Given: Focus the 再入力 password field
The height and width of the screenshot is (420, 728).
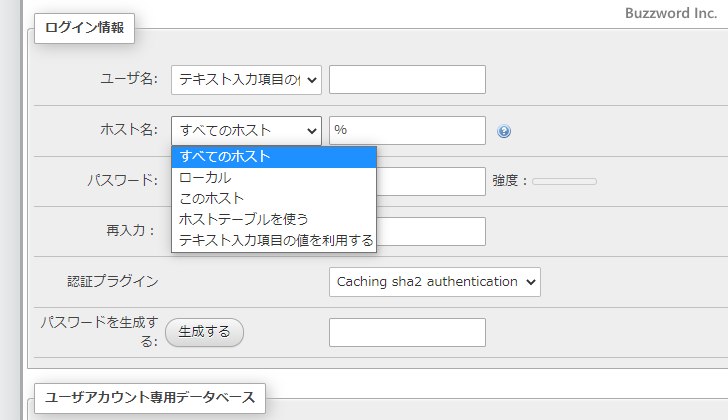Looking at the screenshot, I should 431,231.
